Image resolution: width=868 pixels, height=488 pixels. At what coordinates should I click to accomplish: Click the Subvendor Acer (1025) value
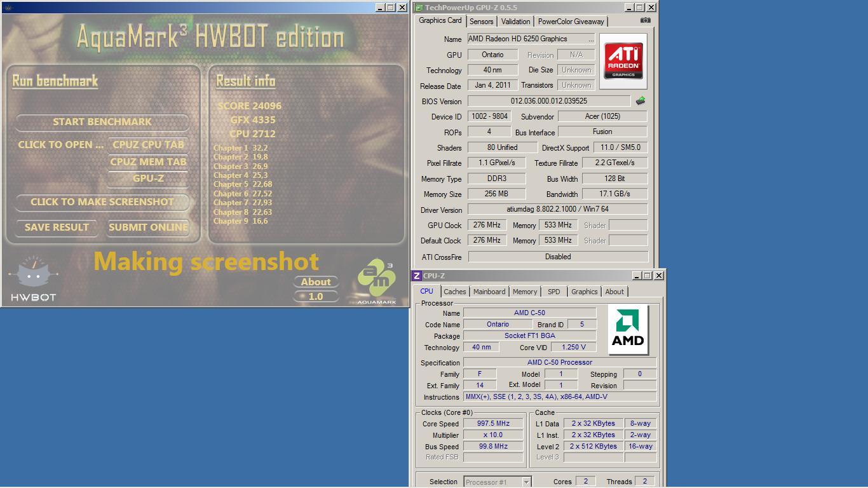pos(602,116)
